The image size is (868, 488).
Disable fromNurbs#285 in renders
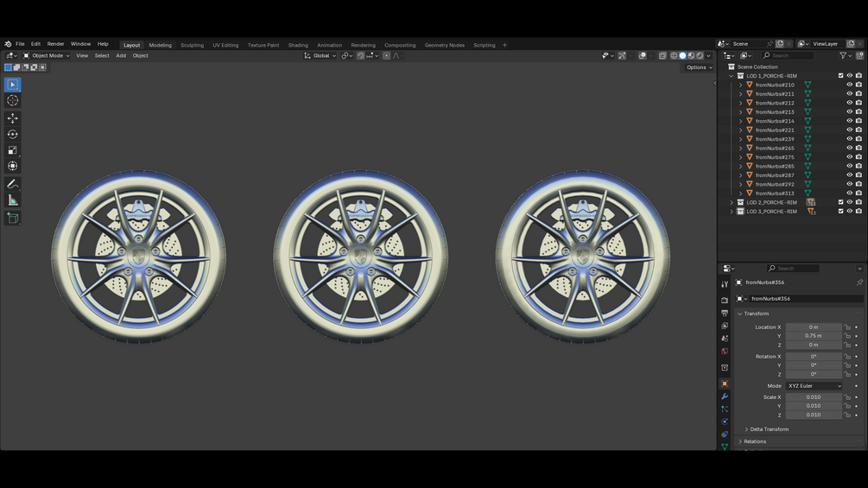coord(858,166)
